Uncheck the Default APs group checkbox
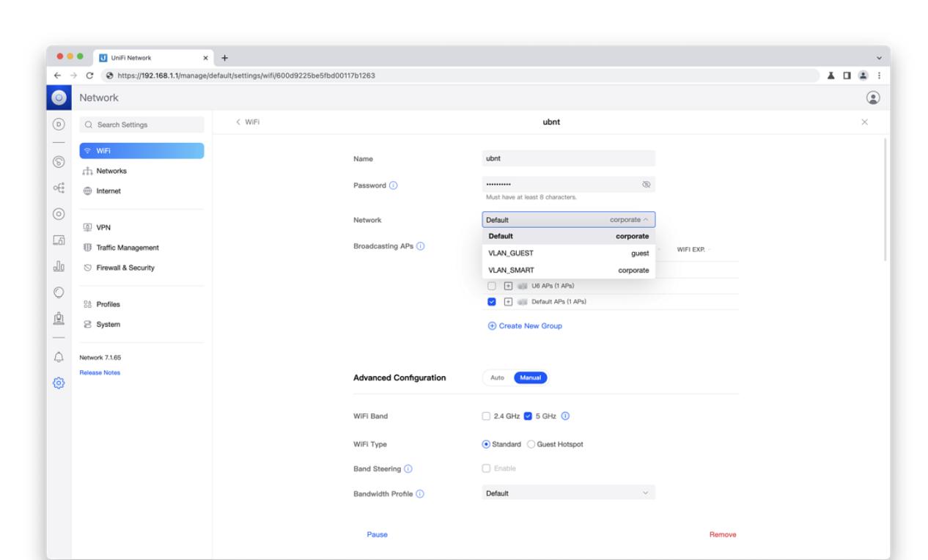928x560 pixels. coord(493,303)
